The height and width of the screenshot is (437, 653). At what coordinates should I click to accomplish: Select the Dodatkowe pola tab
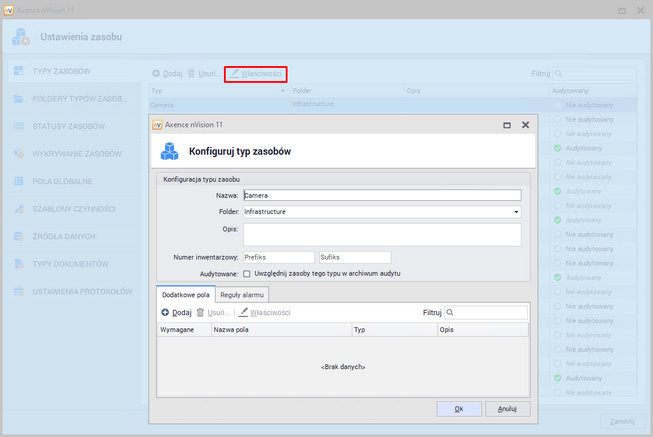(x=185, y=295)
